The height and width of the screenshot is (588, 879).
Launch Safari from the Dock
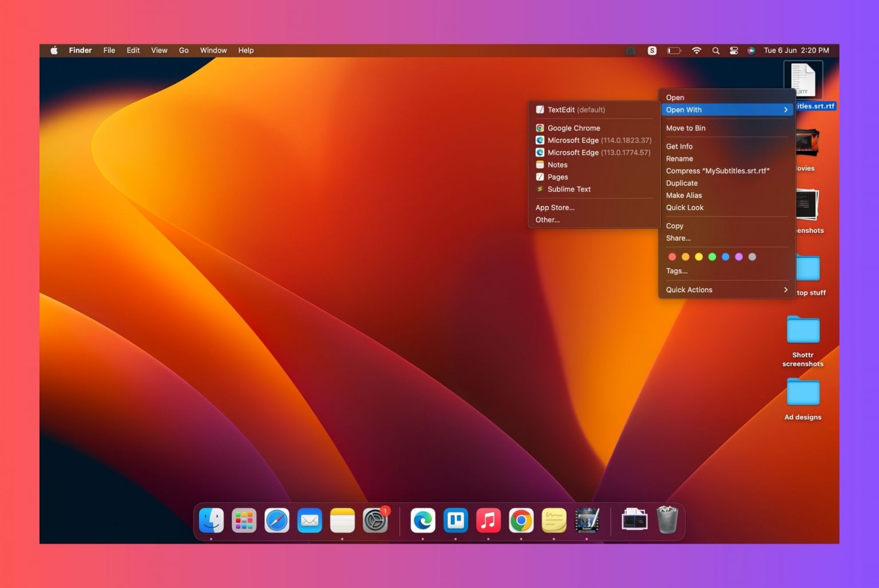[x=277, y=521]
